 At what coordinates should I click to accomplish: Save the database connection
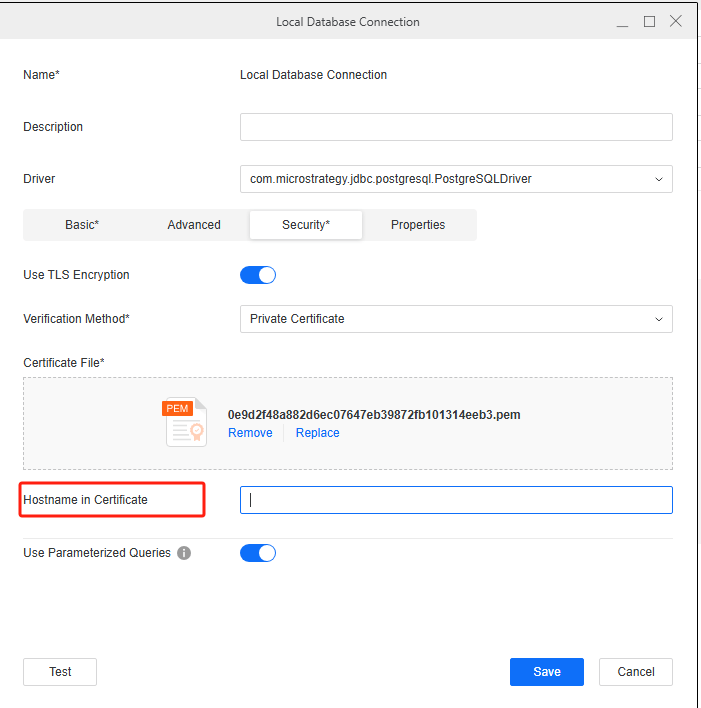pos(547,672)
